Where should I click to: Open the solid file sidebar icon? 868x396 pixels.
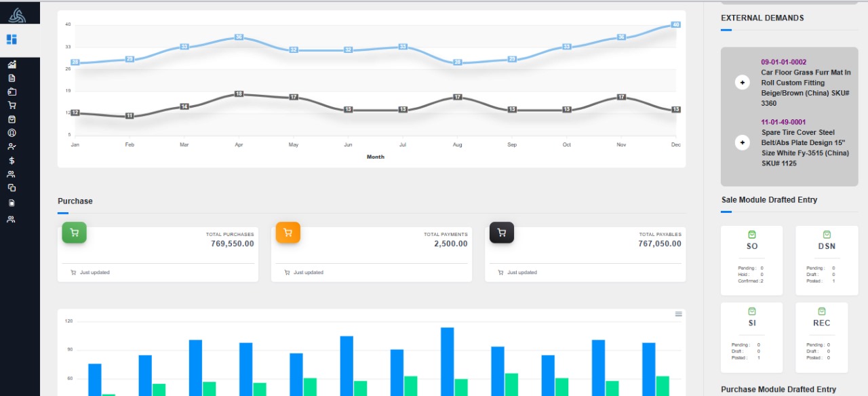pos(12,203)
